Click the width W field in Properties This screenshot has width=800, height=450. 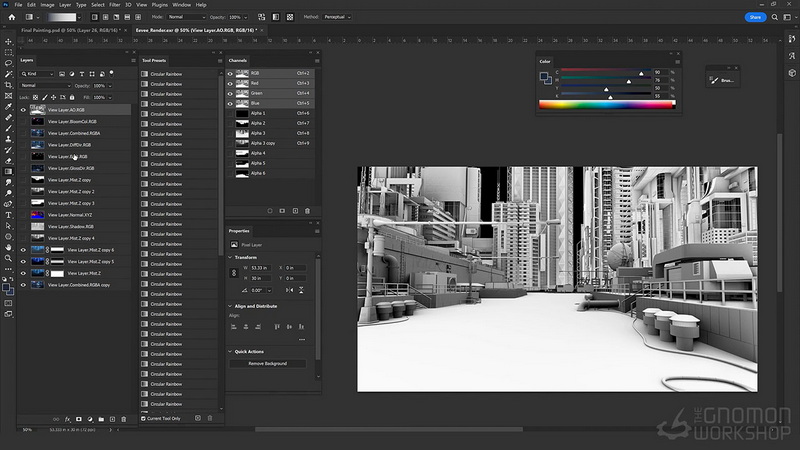(263, 267)
